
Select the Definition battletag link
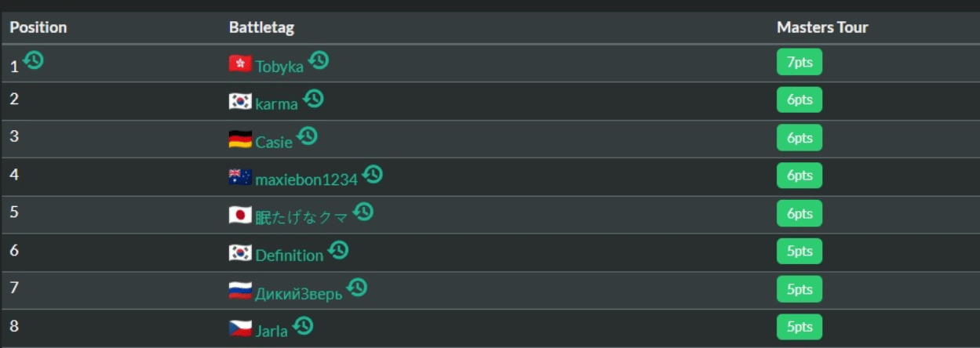tap(289, 256)
